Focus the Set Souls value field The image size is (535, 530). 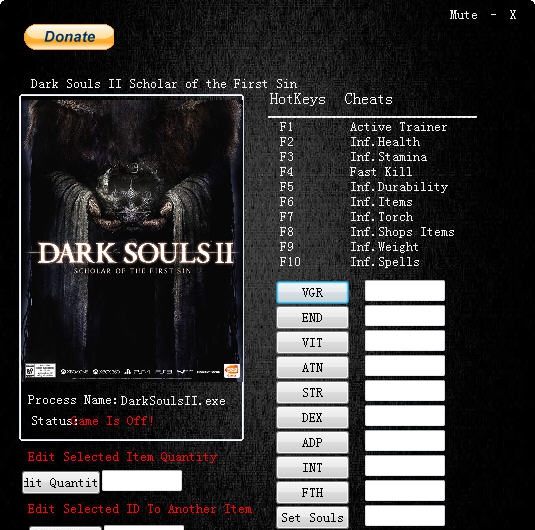[405, 516]
